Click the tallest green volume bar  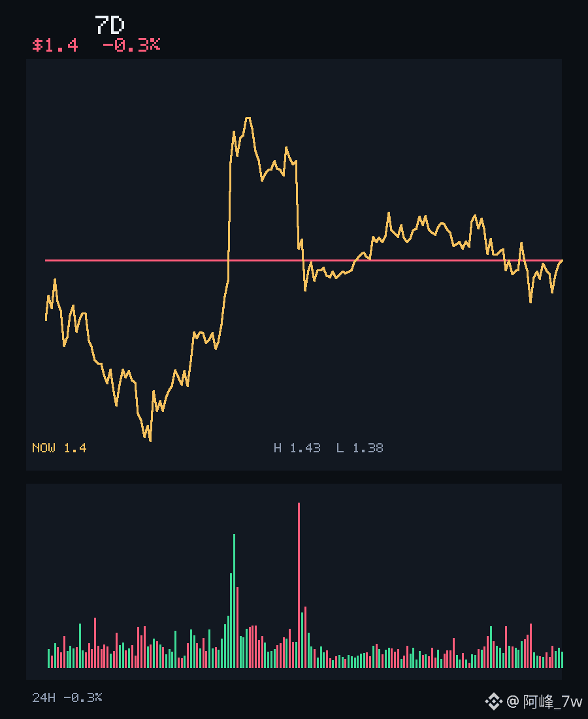(x=234, y=601)
